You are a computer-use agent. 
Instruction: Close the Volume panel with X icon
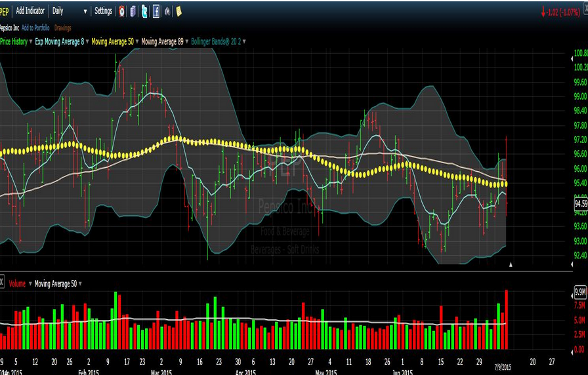click(2, 283)
